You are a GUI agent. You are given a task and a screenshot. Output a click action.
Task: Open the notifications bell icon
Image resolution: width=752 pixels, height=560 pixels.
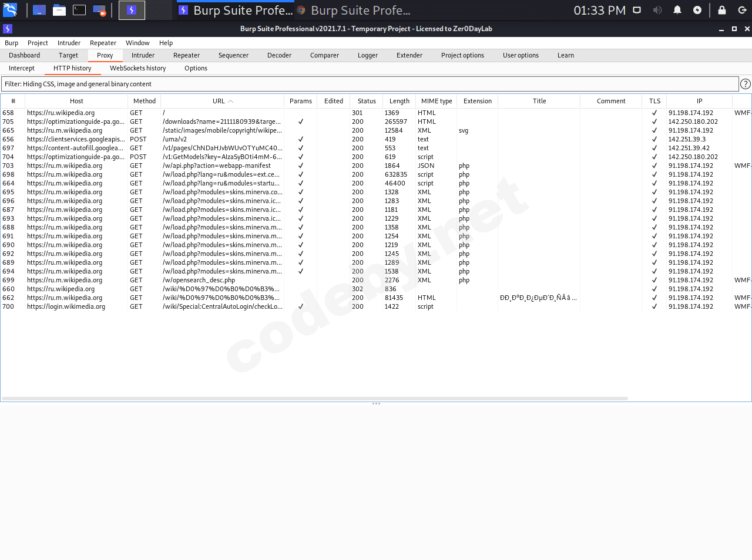(x=677, y=10)
